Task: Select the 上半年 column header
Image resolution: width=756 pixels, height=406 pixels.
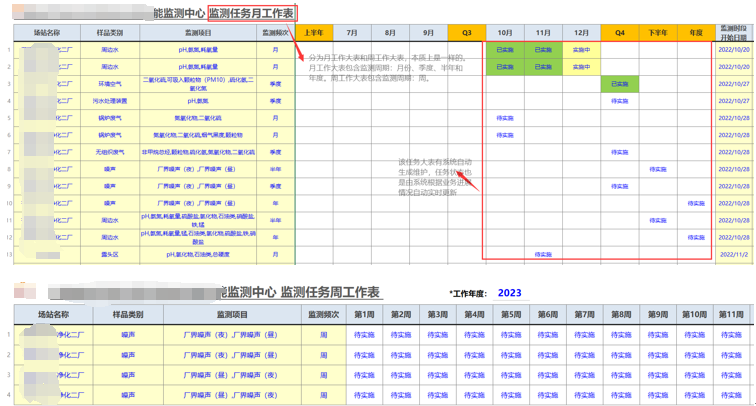Action: click(313, 32)
